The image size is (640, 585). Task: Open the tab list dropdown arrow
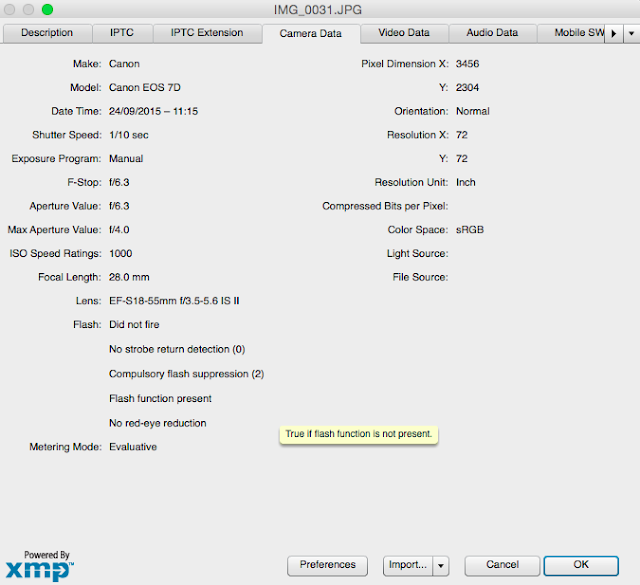click(631, 33)
